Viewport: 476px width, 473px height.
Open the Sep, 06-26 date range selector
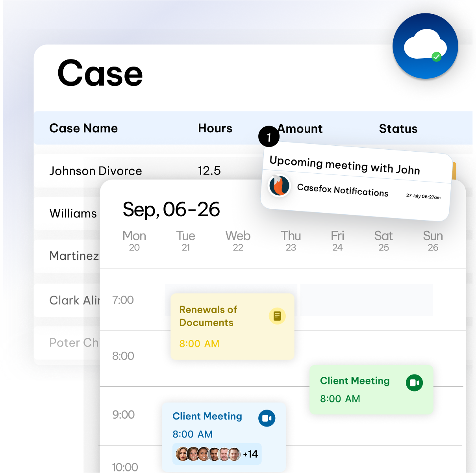pos(171,210)
